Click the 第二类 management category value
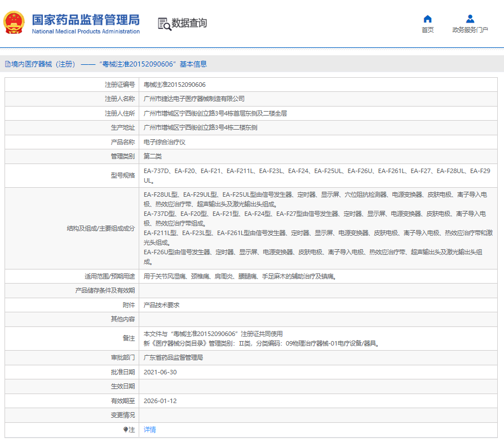The height and width of the screenshot is (442, 504). (153, 156)
